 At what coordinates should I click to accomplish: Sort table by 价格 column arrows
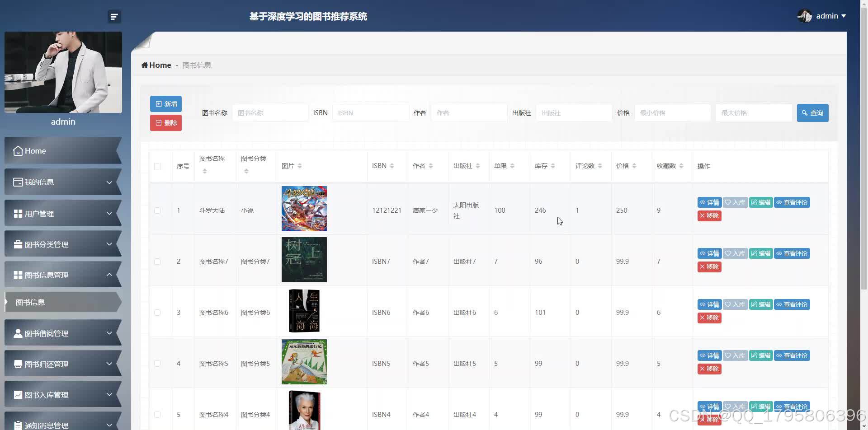(634, 166)
